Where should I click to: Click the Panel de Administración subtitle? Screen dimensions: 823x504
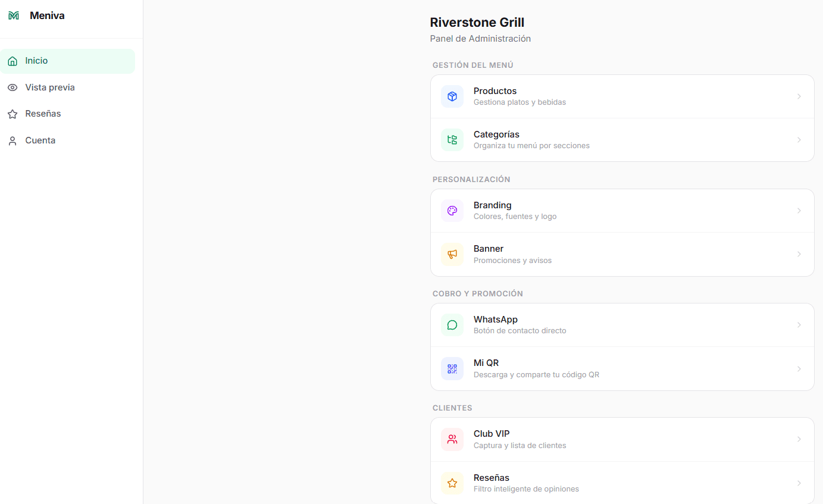(x=480, y=39)
